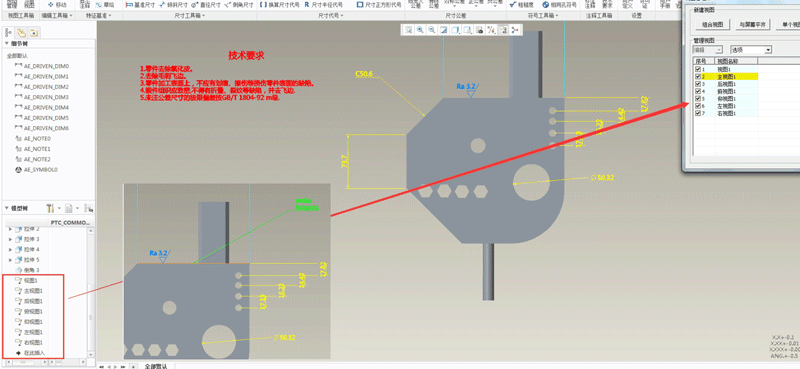This screenshot has height=369, width=800.
Task: Select the 草绘 sketch tool
Action: pyautogui.click(x=105, y=5)
